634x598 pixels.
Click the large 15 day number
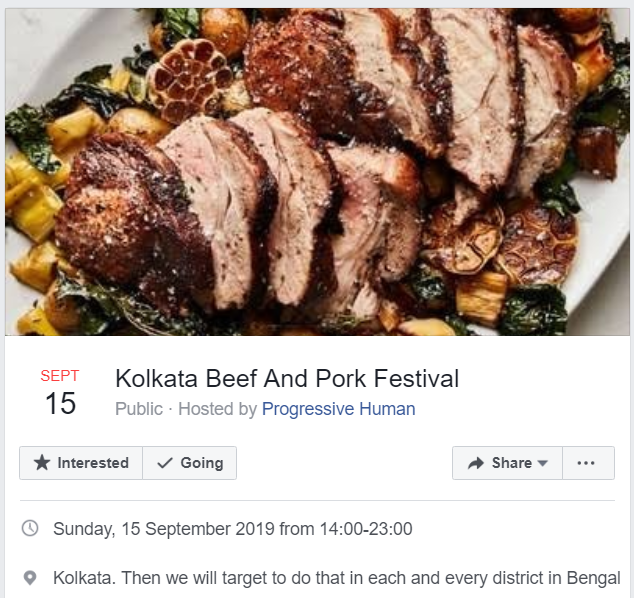[60, 403]
